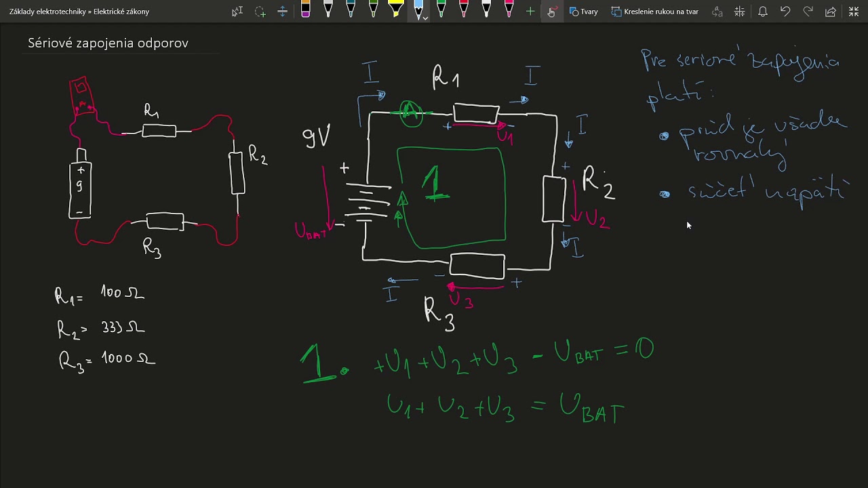
Task: Toggle draw with touch mode
Action: [x=551, y=12]
